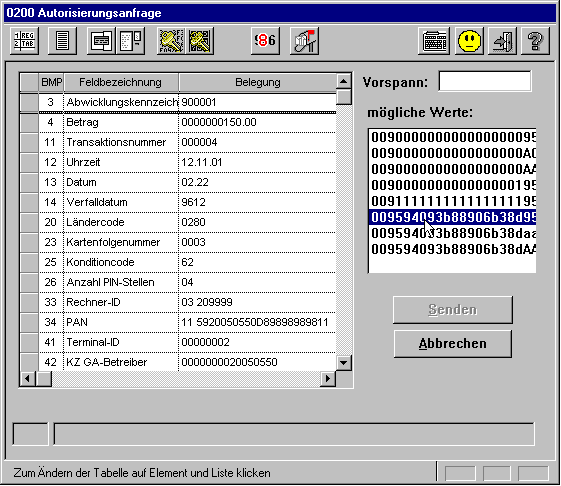Image resolution: width=561 pixels, height=486 pixels.
Task: Select the dialog window layout icon
Action: [101, 40]
